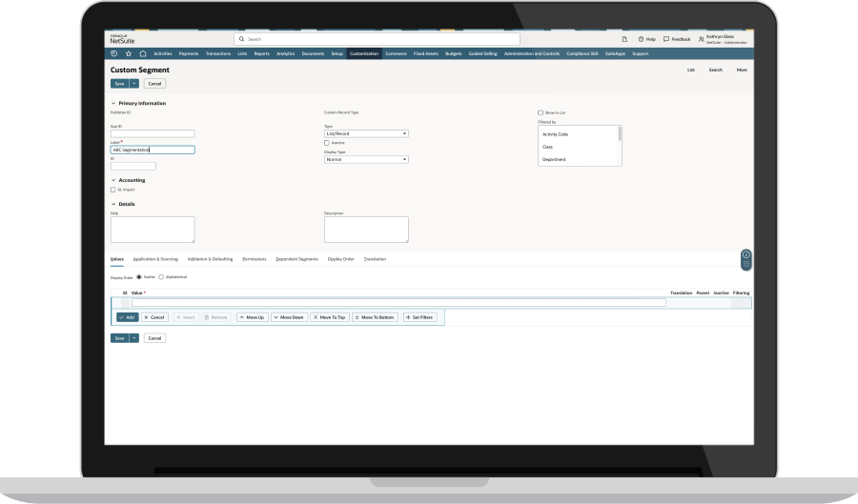The height and width of the screenshot is (504, 858).
Task: Open the Display Type dropdown
Action: [x=366, y=159]
